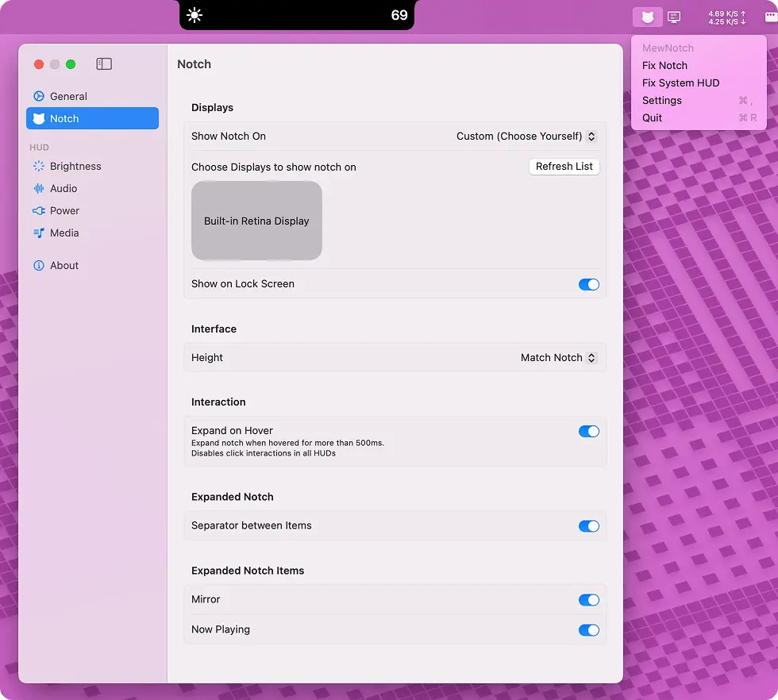The image size is (778, 700).
Task: Open the About page
Action: (x=92, y=265)
